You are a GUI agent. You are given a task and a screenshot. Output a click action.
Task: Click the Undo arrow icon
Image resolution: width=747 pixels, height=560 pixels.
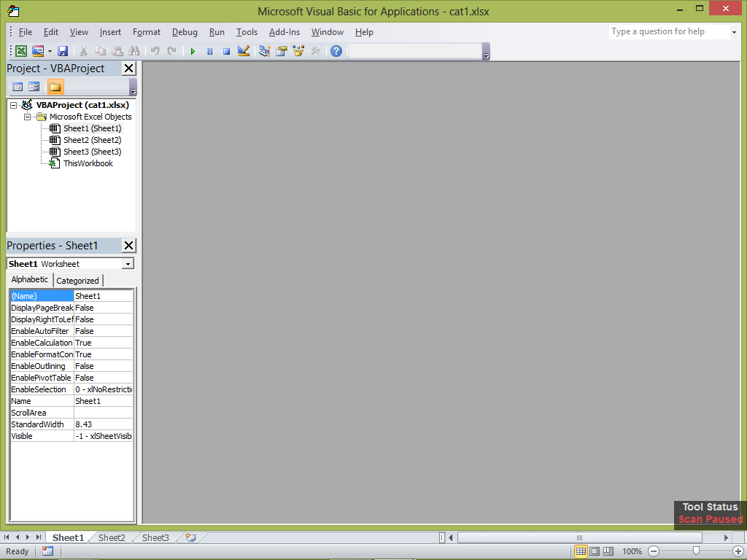(x=155, y=51)
